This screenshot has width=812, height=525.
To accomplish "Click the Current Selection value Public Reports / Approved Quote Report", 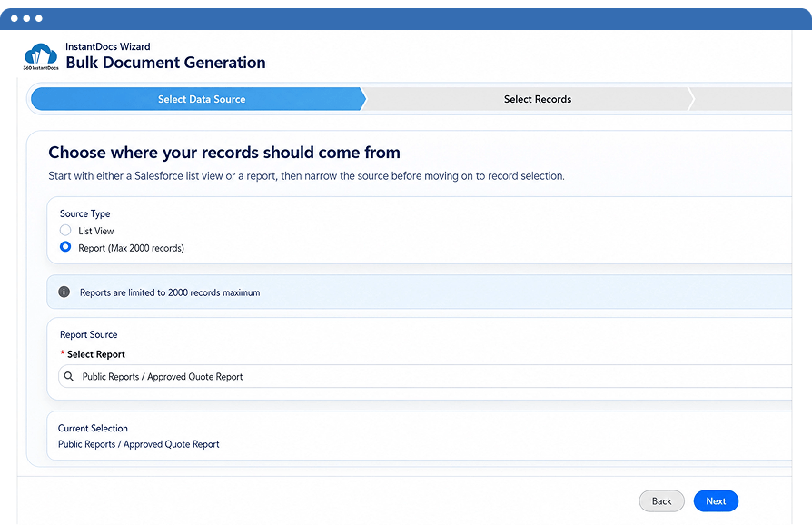I will 139,444.
